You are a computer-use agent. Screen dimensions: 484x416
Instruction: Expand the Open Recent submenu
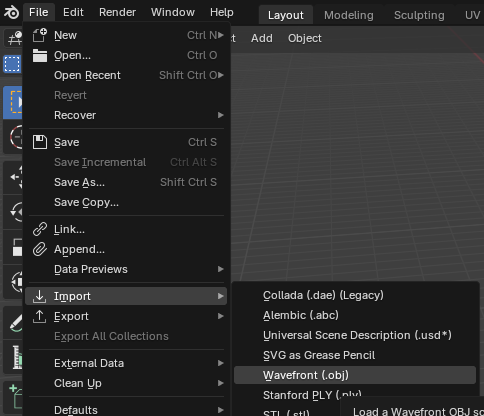pyautogui.click(x=126, y=75)
